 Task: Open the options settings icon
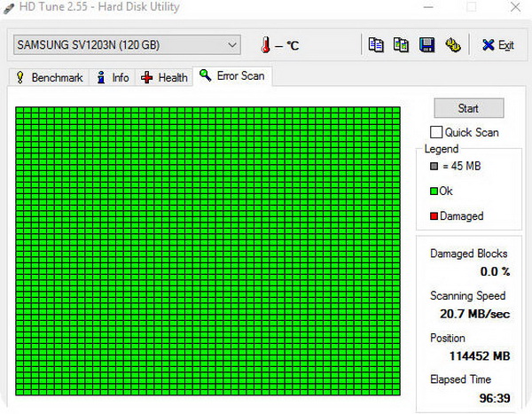pos(452,44)
